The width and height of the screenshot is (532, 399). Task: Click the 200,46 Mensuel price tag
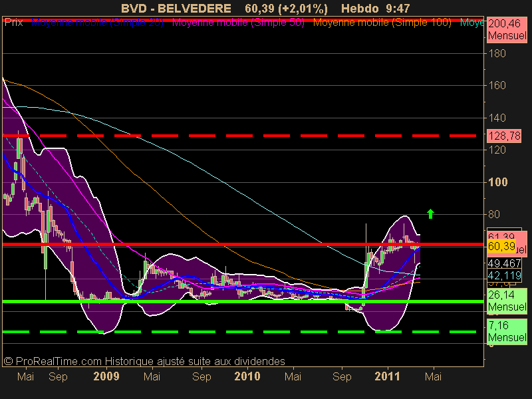point(507,29)
